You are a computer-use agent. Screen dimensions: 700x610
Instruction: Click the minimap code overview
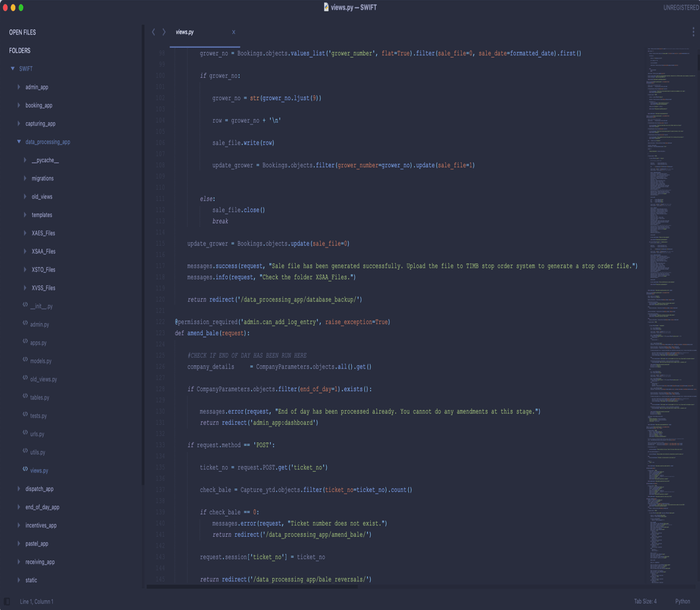click(671, 314)
